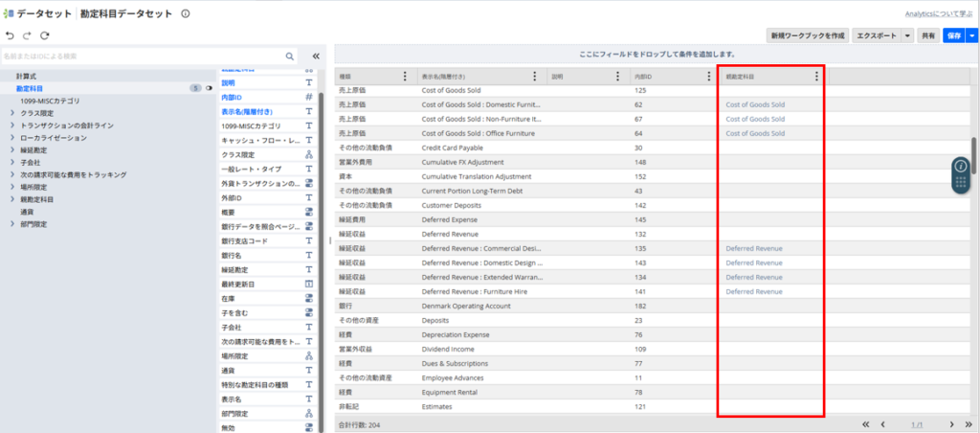Screen dimensions: 980x433
Task: Open the エクスポート dropdown arrow
Action: pyautogui.click(x=907, y=35)
